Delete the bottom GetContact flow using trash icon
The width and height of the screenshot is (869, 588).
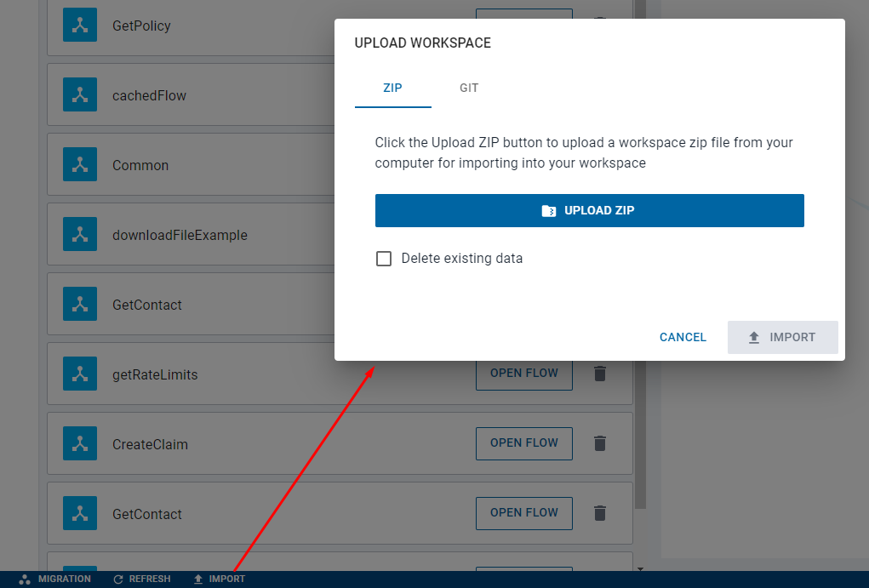(600, 513)
